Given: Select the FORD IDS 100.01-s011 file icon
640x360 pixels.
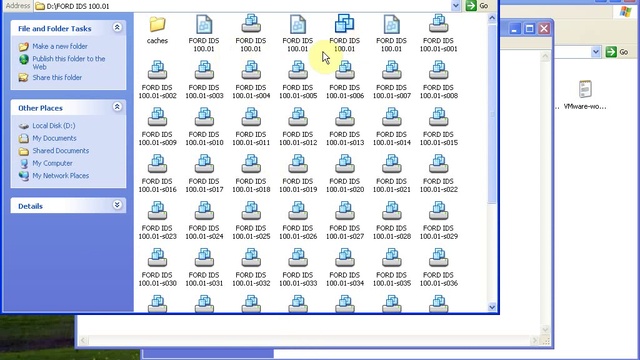Looking at the screenshot, I should coord(251,118).
